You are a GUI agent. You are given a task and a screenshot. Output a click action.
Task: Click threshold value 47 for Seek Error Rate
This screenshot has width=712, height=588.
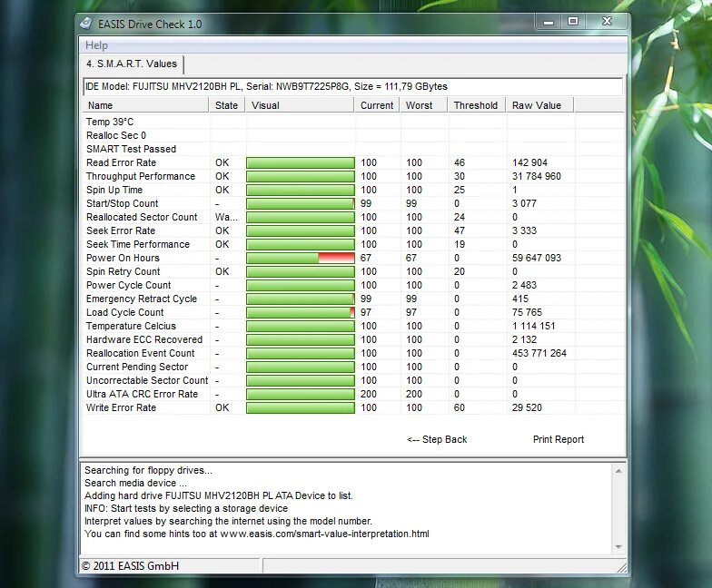(x=460, y=230)
